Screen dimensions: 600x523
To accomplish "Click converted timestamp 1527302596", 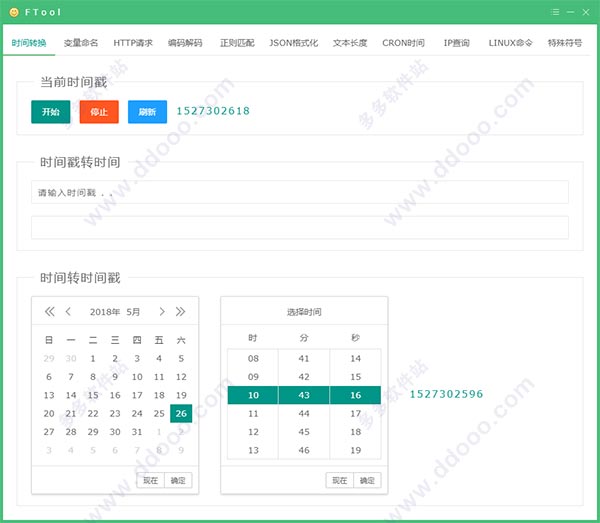I will pos(446,394).
